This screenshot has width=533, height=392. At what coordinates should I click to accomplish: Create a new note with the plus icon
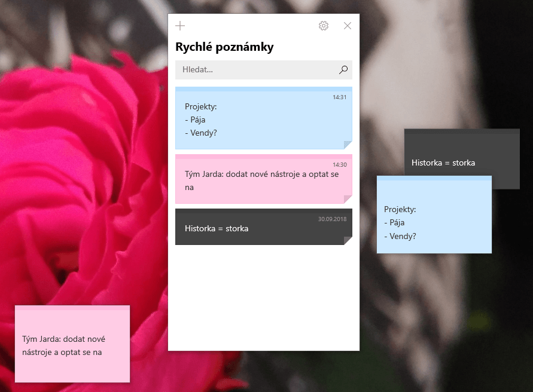(179, 26)
